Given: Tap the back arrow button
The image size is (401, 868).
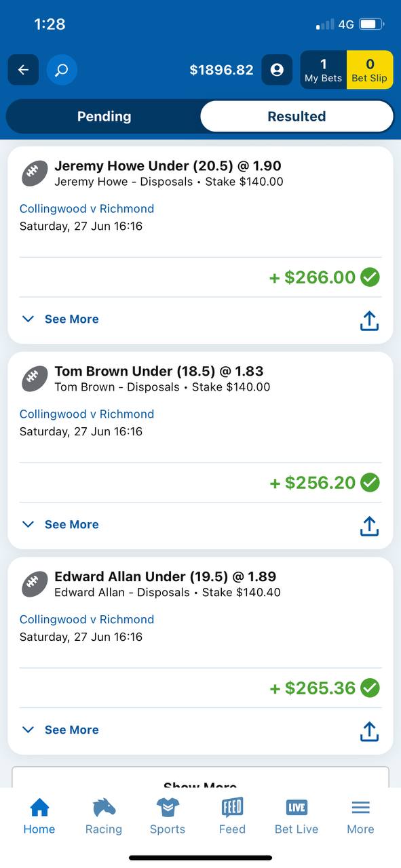Looking at the screenshot, I should 23,70.
